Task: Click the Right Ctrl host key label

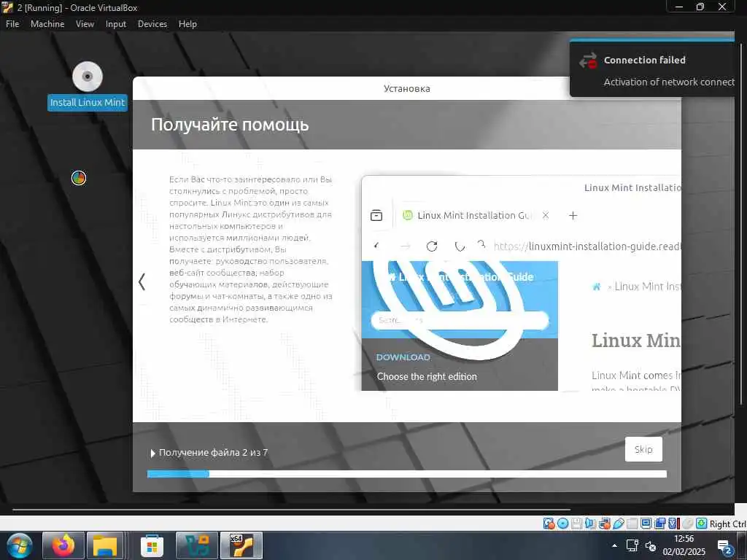Action: (x=727, y=524)
